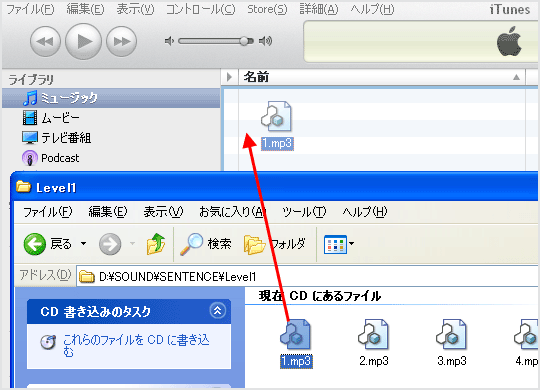540x390 pixels.
Task: Open iTunes ファイル(F) menu
Action: 30,10
